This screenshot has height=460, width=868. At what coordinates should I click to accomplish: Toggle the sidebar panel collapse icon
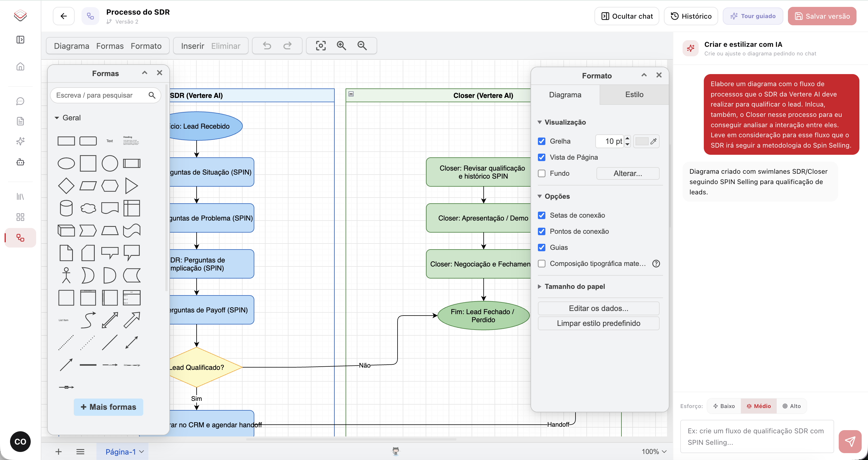[20, 40]
